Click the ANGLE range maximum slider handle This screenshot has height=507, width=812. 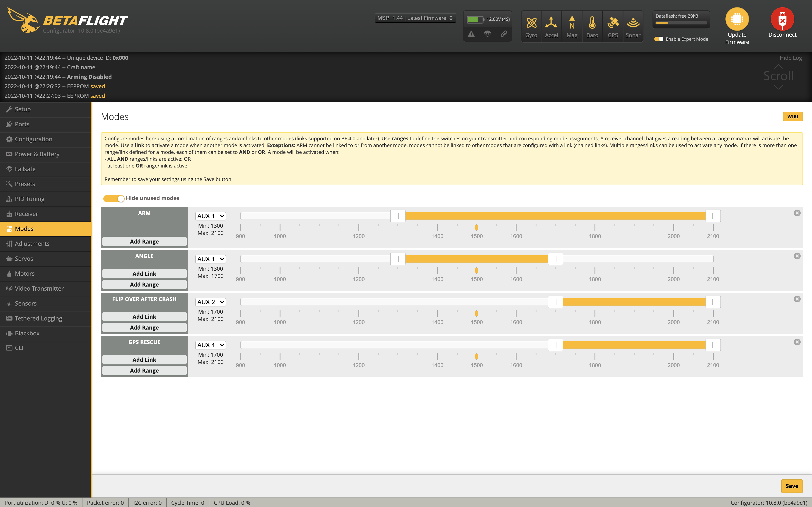[555, 259]
